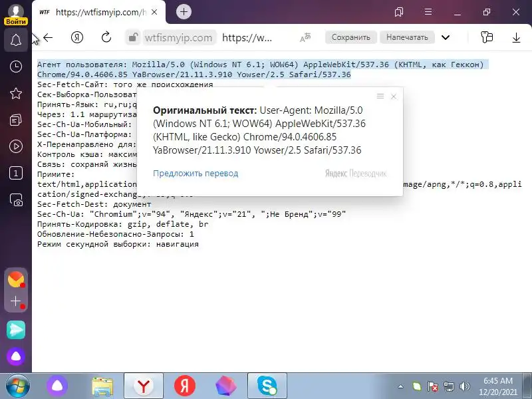This screenshot has height=399, width=532.
Task: Click the wtfismyip.com domain in address bar
Action: [x=178, y=38]
